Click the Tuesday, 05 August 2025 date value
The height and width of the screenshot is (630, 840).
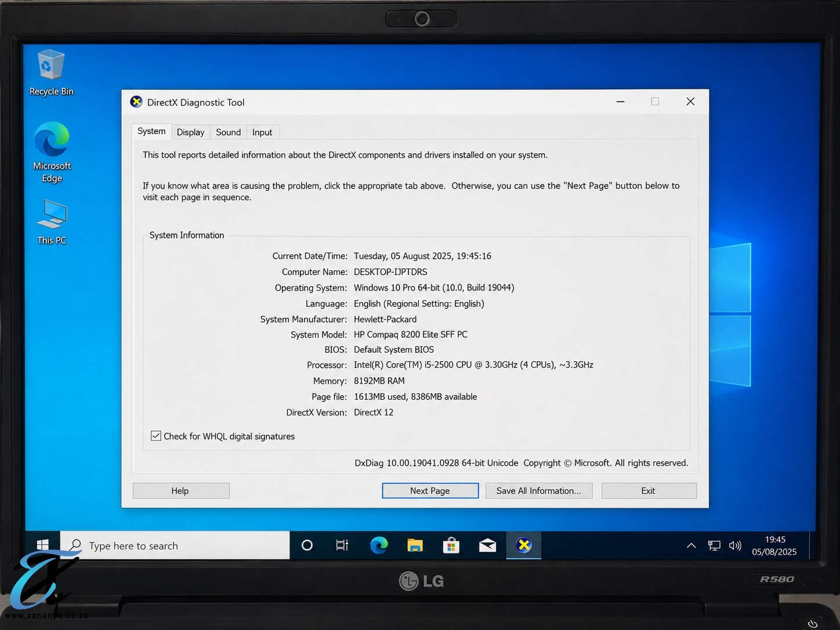tap(422, 256)
